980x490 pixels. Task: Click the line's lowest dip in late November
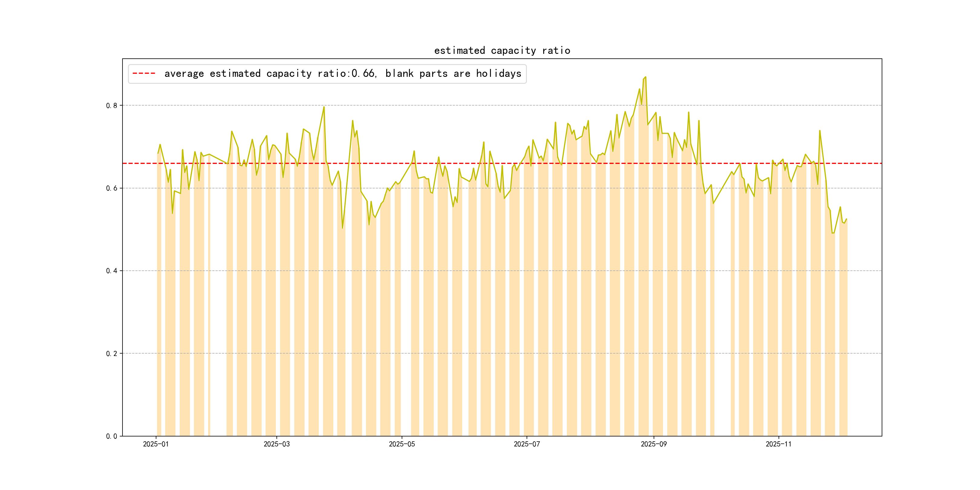pos(833,232)
